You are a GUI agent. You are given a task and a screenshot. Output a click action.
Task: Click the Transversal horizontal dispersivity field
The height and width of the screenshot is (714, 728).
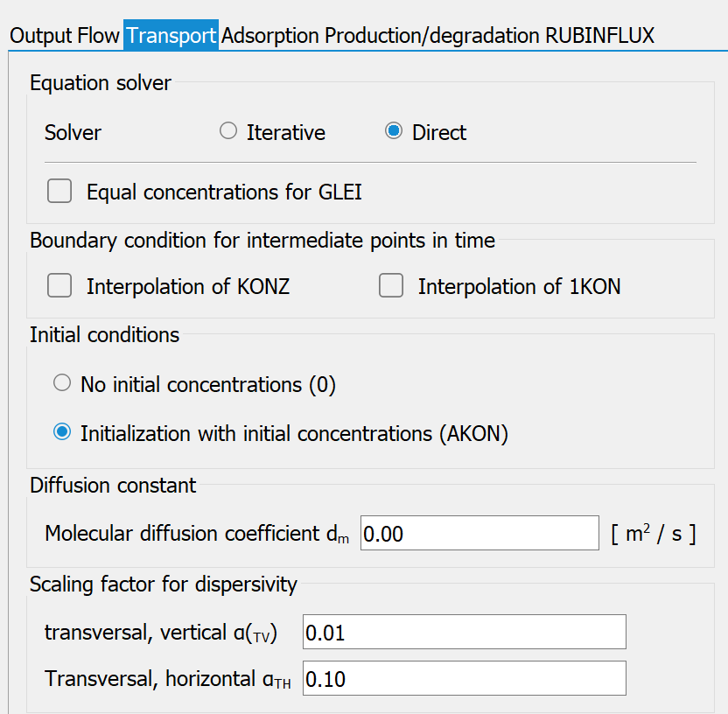coord(465,678)
